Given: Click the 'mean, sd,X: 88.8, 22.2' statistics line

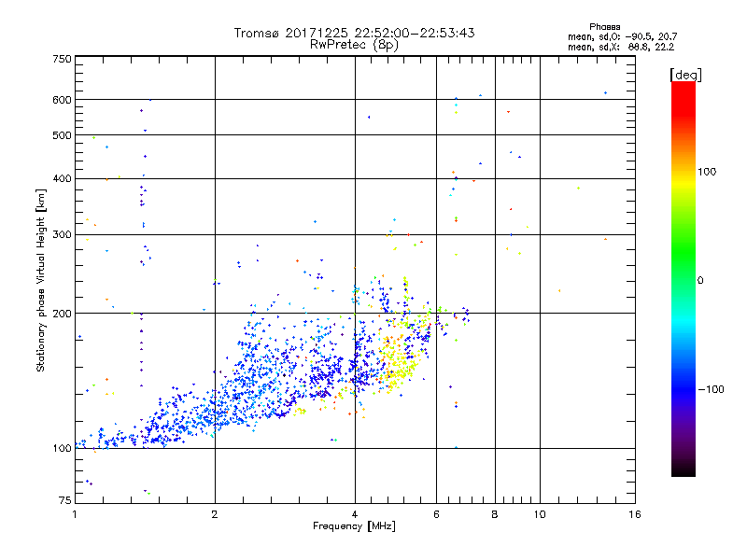Looking at the screenshot, I should coord(621,48).
